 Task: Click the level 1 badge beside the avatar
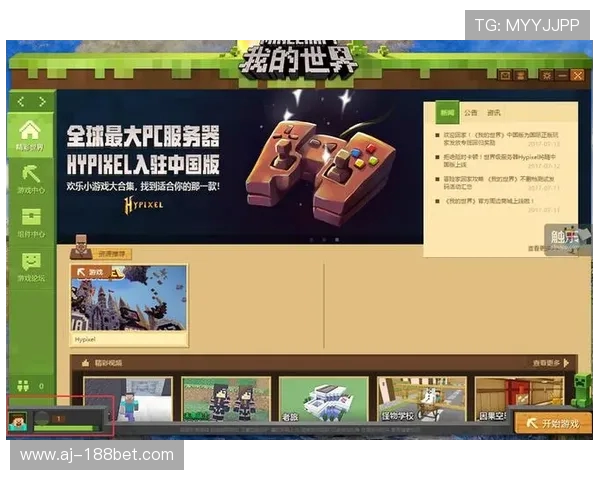click(59, 419)
